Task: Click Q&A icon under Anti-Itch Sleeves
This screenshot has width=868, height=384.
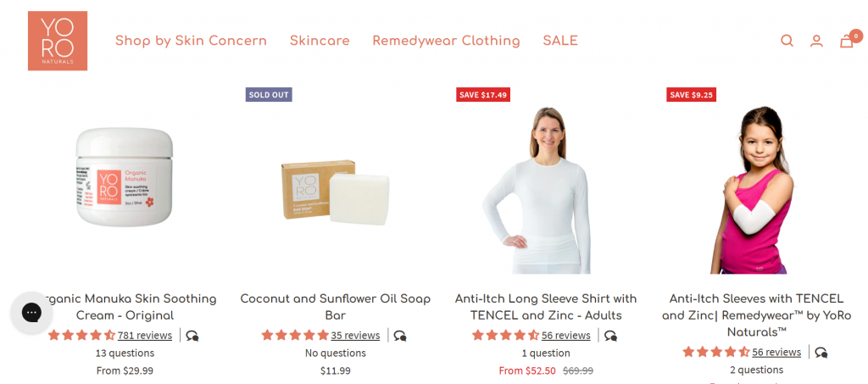Action: 821,353
